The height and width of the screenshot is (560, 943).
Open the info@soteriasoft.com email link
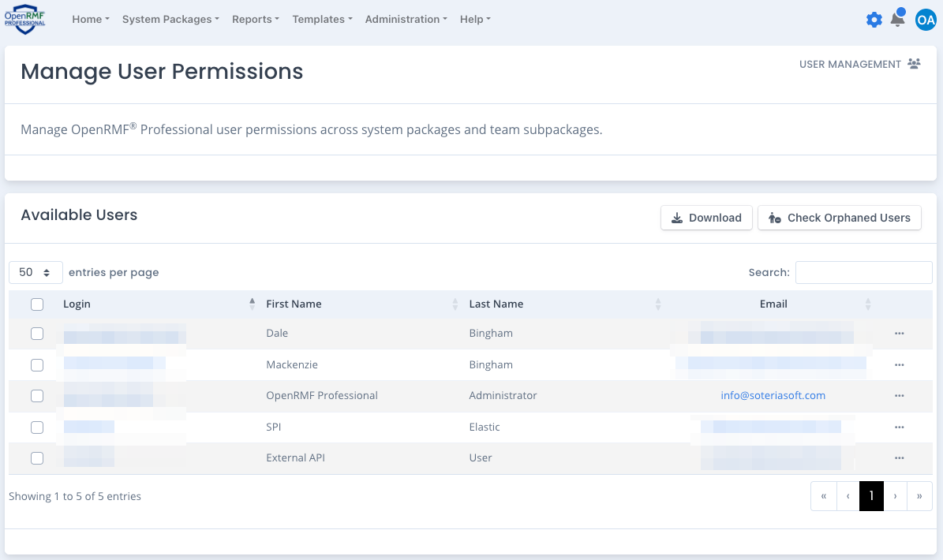[x=773, y=395]
